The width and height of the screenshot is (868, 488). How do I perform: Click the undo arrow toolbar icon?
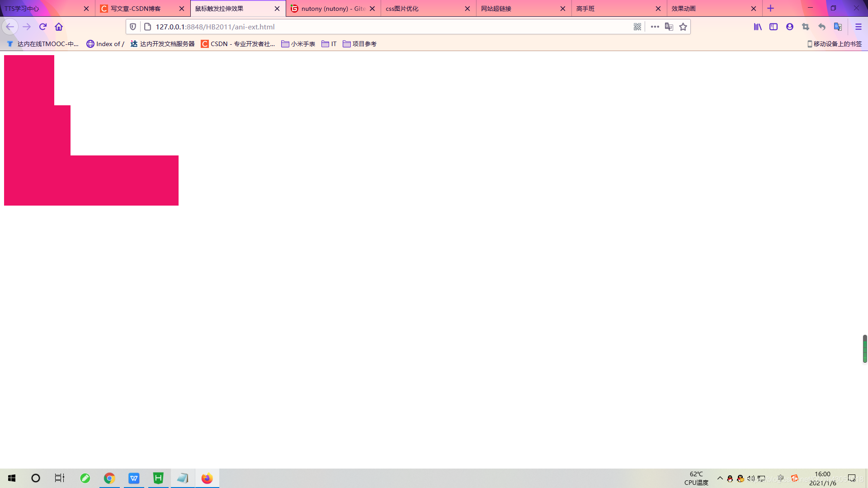pyautogui.click(x=822, y=27)
